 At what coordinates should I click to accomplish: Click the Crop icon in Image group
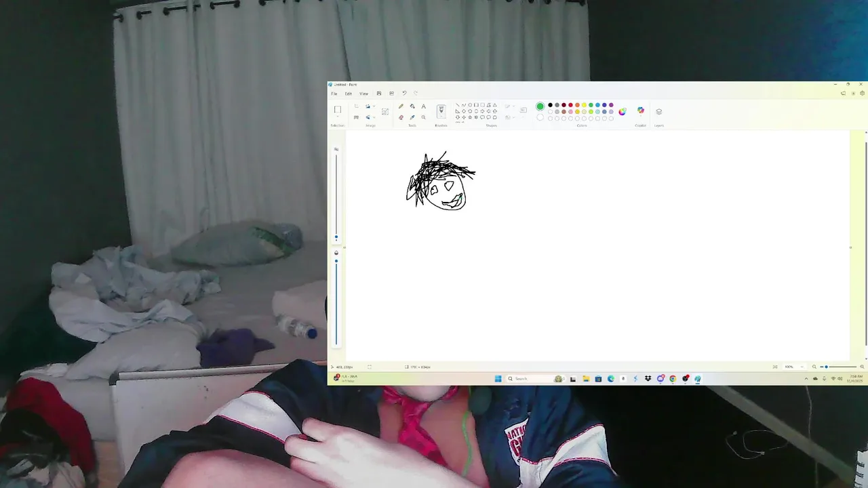coord(356,106)
